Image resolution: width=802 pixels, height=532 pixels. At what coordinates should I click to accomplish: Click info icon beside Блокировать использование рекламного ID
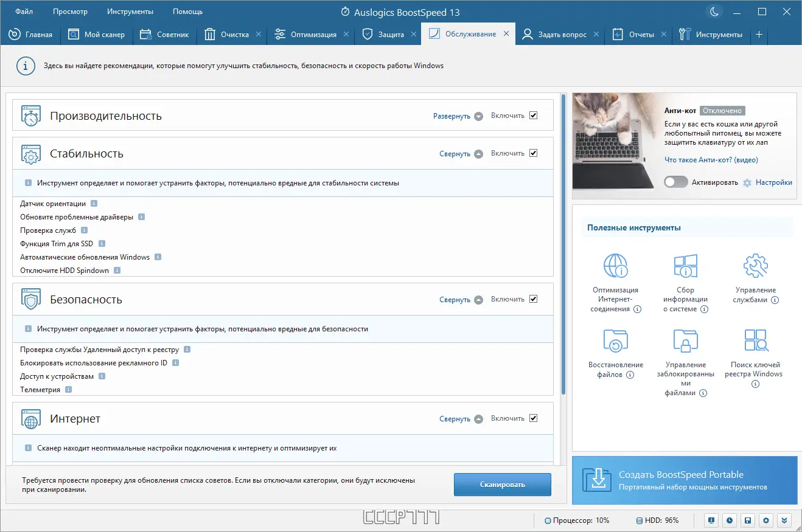click(x=175, y=363)
